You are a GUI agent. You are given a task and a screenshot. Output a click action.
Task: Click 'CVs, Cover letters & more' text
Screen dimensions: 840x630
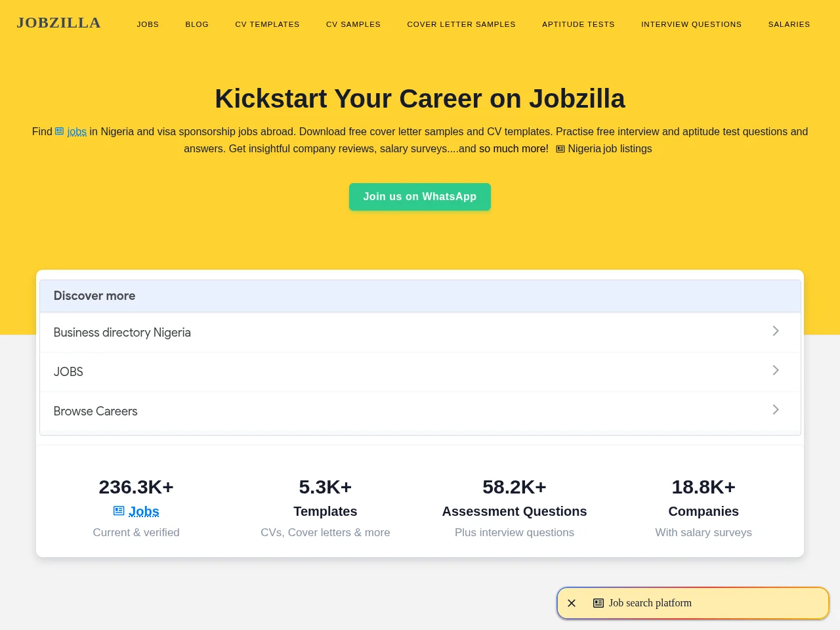[325, 532]
